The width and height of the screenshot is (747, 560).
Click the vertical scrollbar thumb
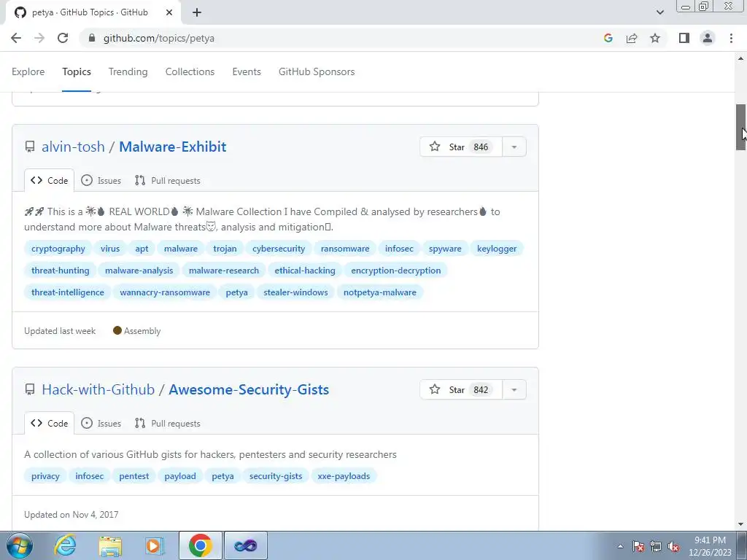[740, 127]
